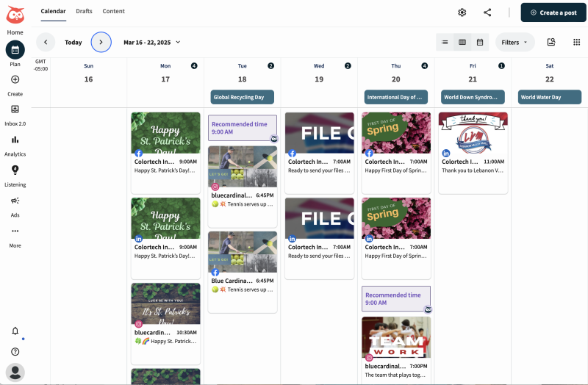
Task: Select Thursday's Recommended time 9:00 AM slot
Action: (x=396, y=299)
